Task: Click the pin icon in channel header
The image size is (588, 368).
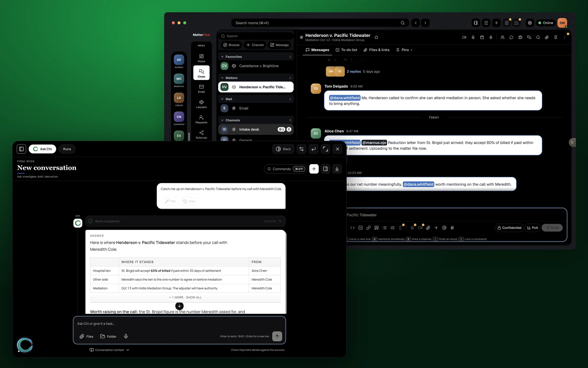Action: click(x=556, y=37)
